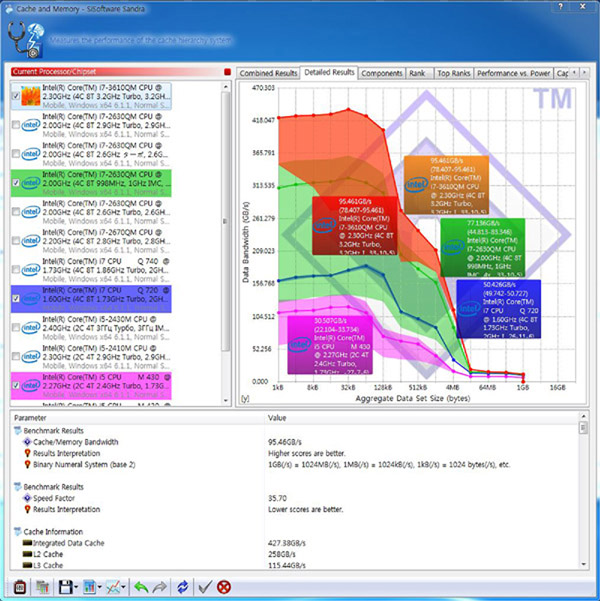
Task: Select the Detailed Results tab
Action: point(329,72)
